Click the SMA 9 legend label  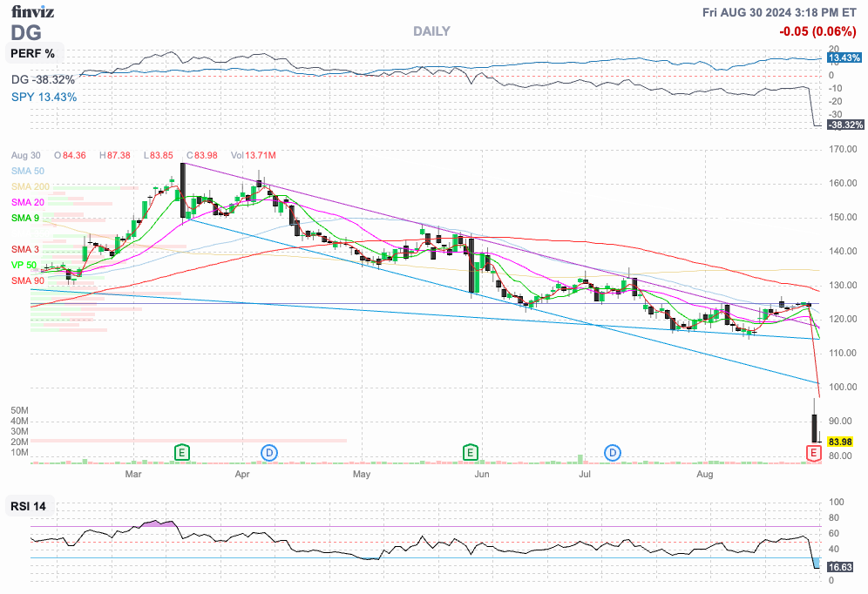pyautogui.click(x=25, y=218)
